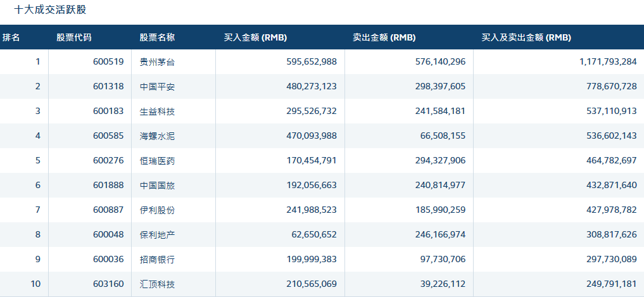Viewport: 644px width, 297px height.
Task: Select stock name 中国国旅
Action: pos(157,186)
